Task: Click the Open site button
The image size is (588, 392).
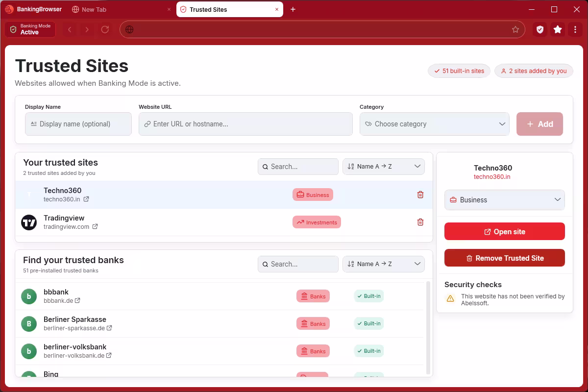Action: click(x=505, y=232)
